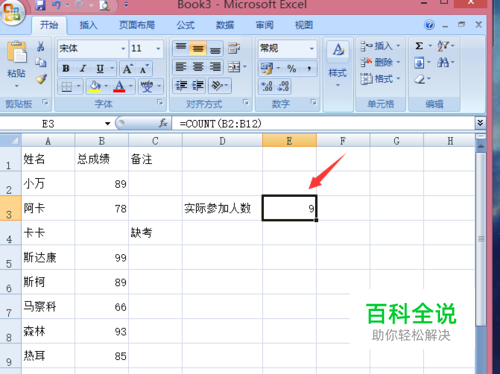Click the insert function fx button
This screenshot has height=374, width=500.
pyautogui.click(x=163, y=123)
